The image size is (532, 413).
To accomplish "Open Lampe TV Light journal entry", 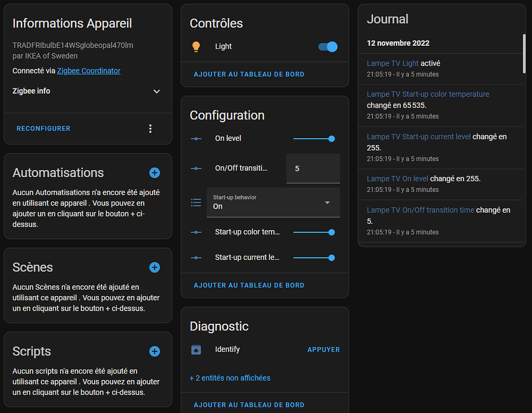I will pos(393,63).
